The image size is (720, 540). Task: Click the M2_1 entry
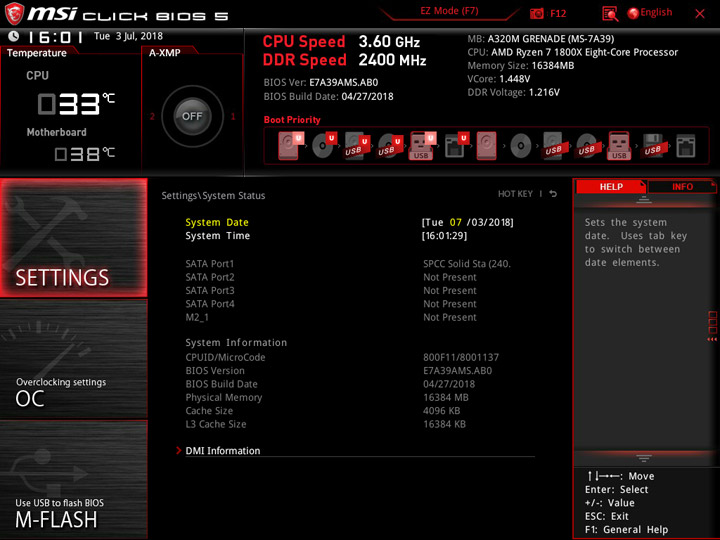[x=331, y=317]
